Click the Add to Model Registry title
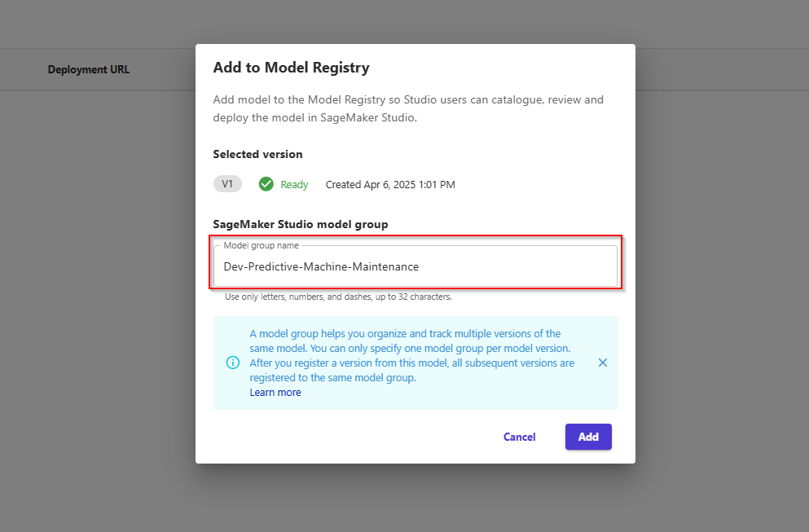Viewport: 809px width, 532px height. click(x=291, y=68)
